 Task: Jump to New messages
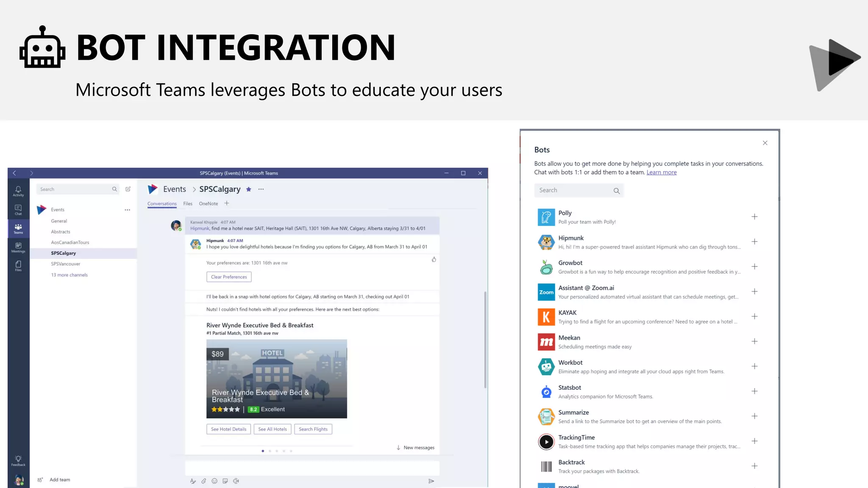(415, 448)
